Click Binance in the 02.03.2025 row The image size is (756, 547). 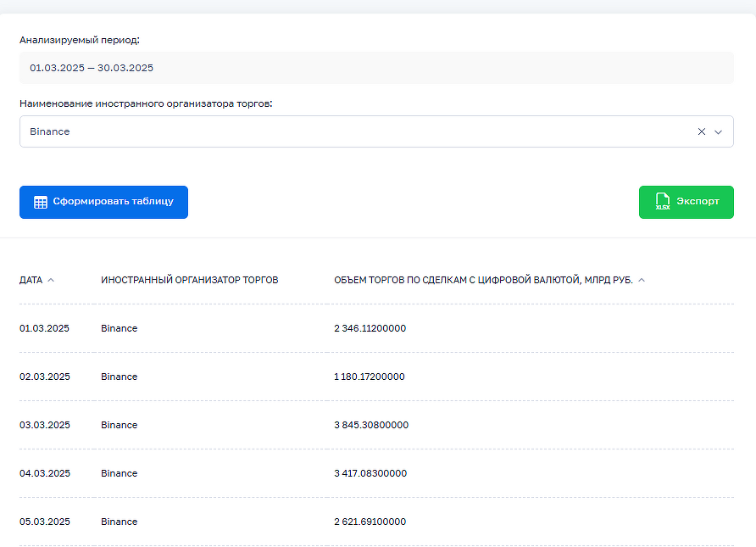point(119,377)
